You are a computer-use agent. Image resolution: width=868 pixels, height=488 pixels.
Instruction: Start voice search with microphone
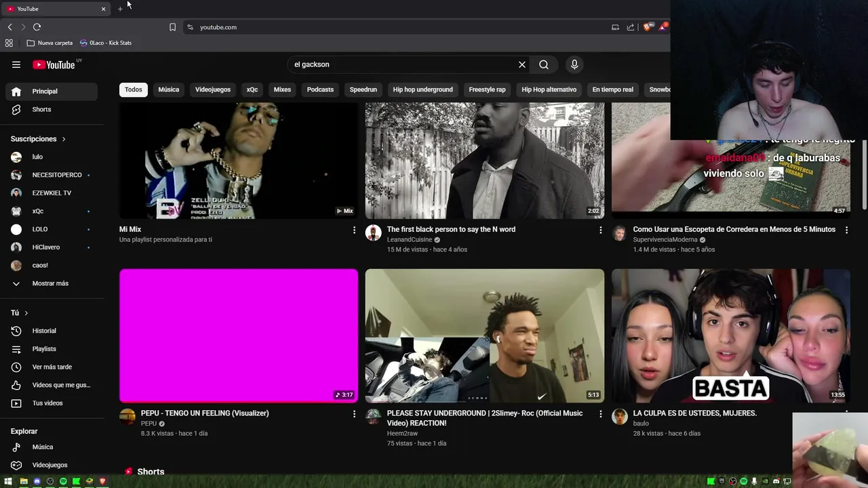tap(574, 64)
